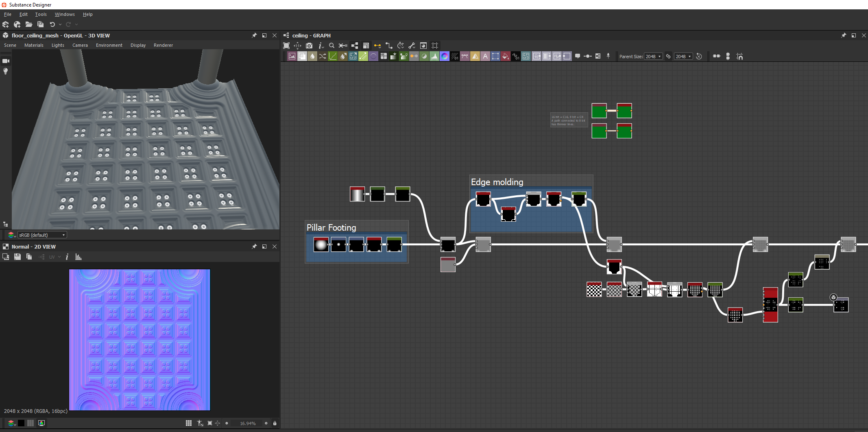868x432 pixels.
Task: Add a Levels node with histogram icon
Action: [x=434, y=57]
